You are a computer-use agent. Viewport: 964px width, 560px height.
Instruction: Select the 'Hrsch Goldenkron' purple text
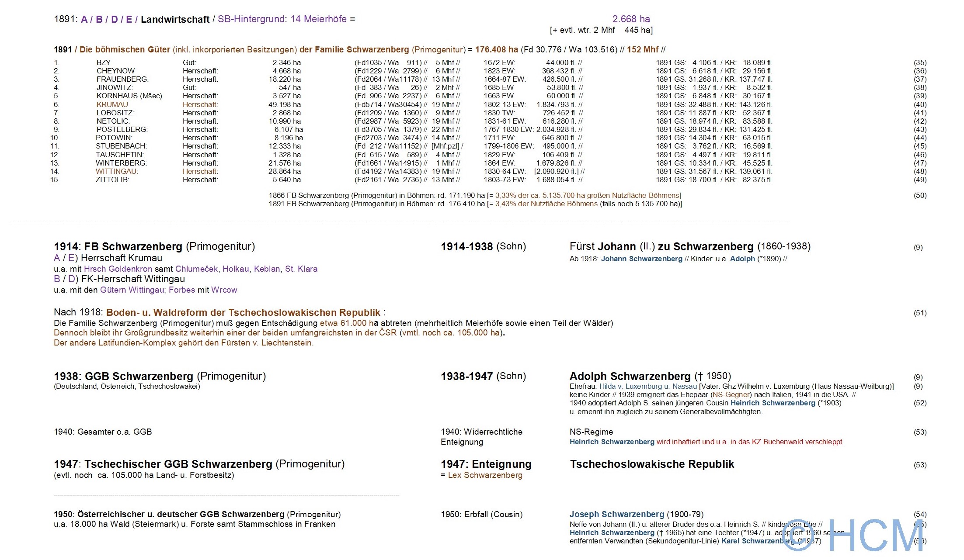(118, 269)
